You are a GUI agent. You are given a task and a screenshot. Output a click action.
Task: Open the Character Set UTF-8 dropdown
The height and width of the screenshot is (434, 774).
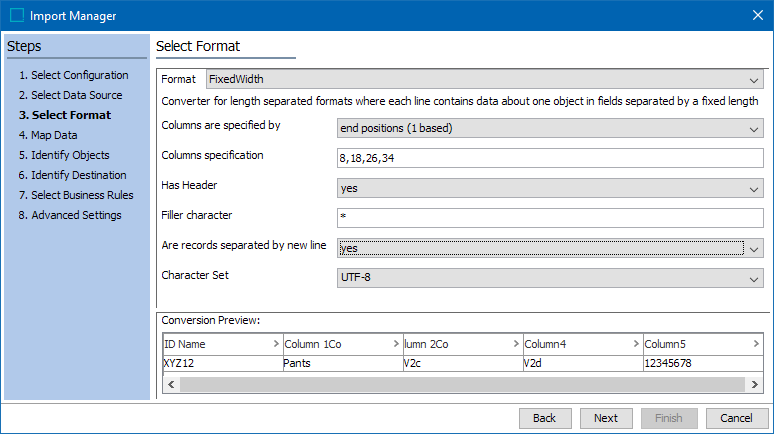point(754,278)
